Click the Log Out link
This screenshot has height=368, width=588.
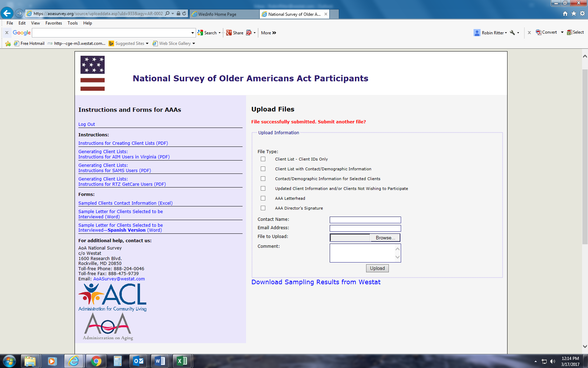click(86, 124)
